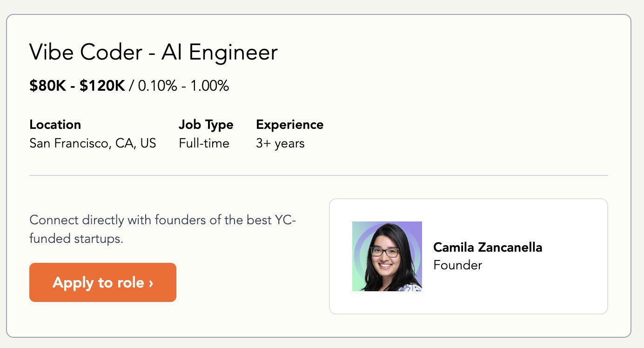
Task: Click the 0.10% - 1.00% equity text
Action: tap(183, 86)
